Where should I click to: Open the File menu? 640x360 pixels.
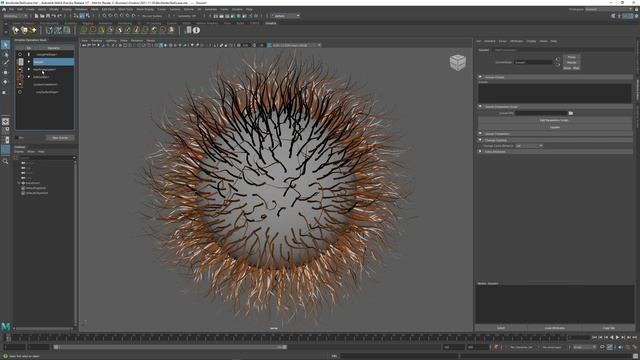[x=11, y=9]
